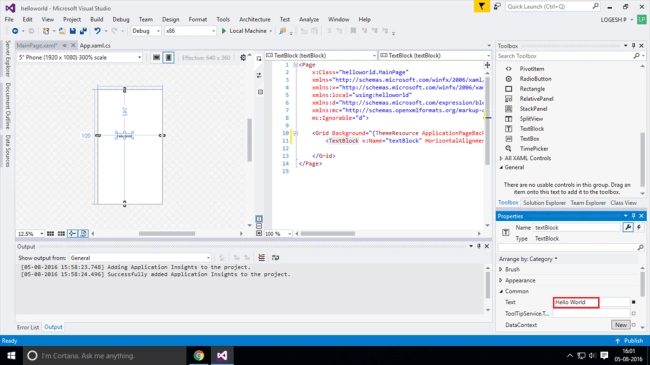The width and height of the screenshot is (650, 365).
Task: Open Chrome from the taskbar
Action: 199,356
